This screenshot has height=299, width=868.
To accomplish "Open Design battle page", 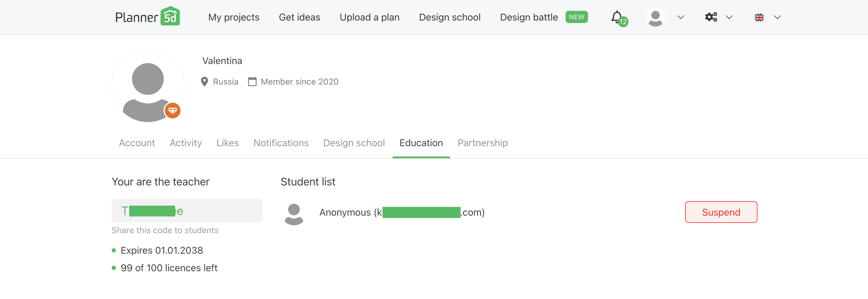I will (x=529, y=17).
